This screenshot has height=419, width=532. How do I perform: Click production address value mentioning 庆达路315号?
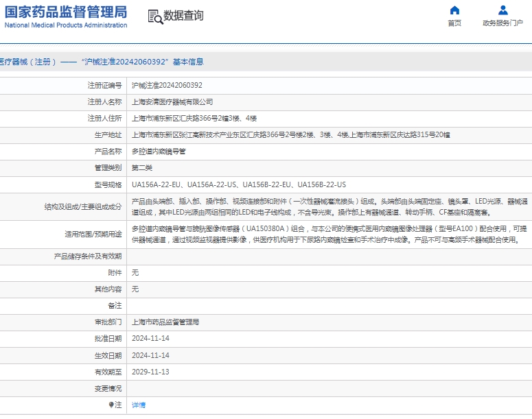point(291,135)
